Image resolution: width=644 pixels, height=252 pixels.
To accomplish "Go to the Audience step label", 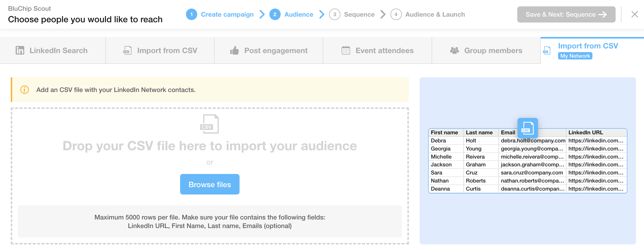I will tap(299, 14).
